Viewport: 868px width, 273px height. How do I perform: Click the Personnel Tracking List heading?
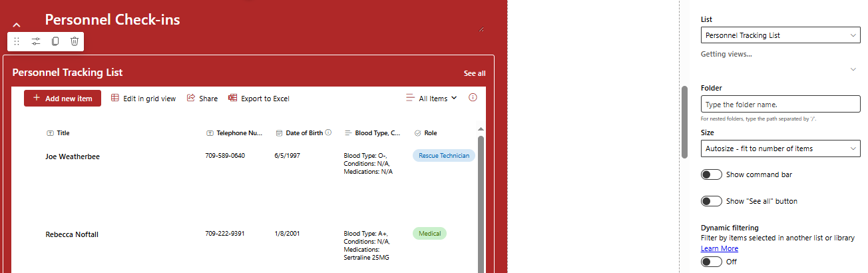pos(67,73)
